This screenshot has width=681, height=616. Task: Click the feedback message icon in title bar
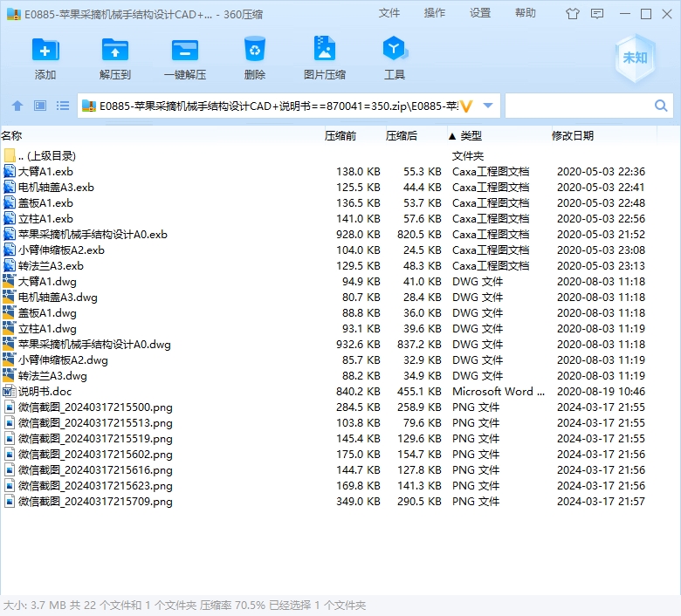click(x=597, y=14)
